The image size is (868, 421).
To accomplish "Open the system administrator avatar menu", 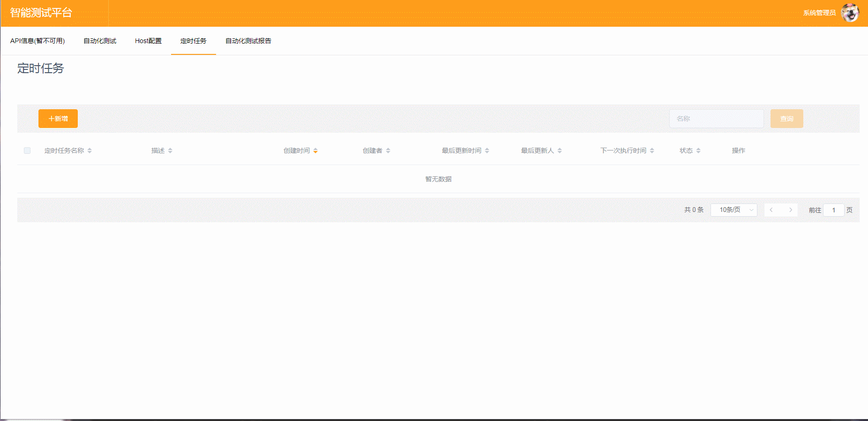I will click(x=850, y=13).
